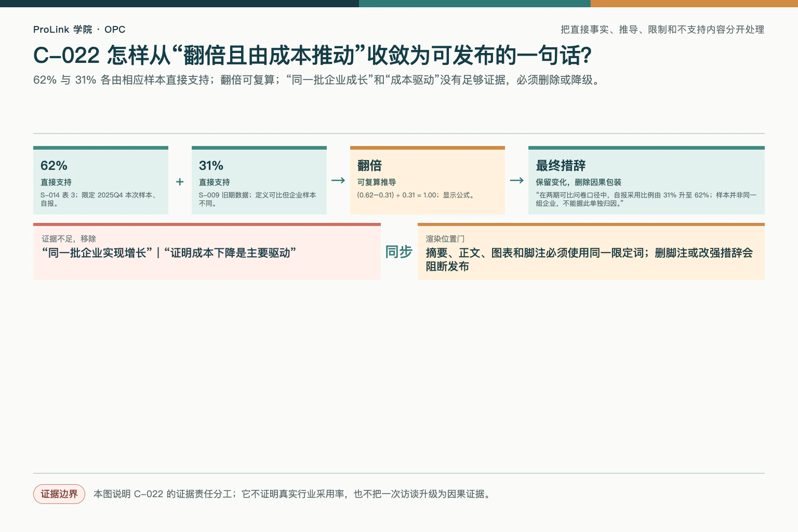Click the arrow pointing into the 最终措辞 card
This screenshot has width=798, height=532.
[516, 180]
